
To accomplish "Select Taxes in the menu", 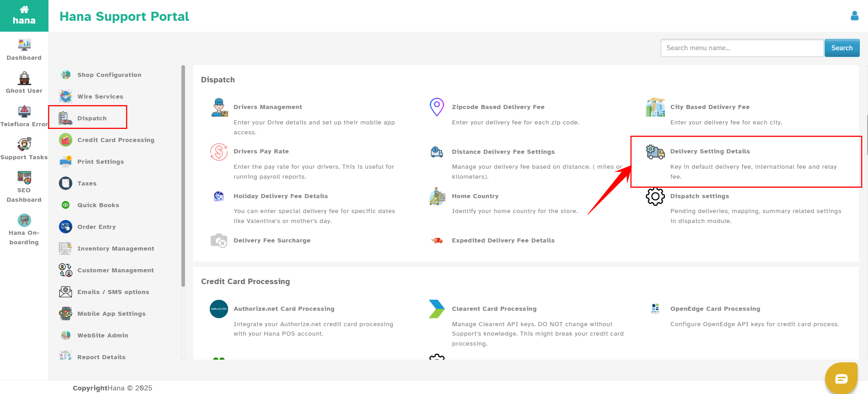I will point(87,184).
